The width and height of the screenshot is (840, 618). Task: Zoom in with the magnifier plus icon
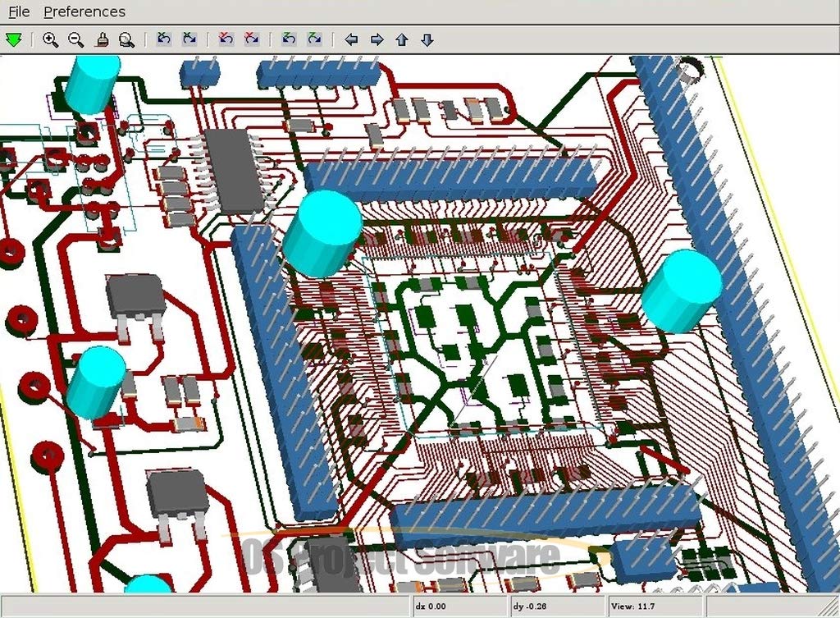[x=50, y=39]
